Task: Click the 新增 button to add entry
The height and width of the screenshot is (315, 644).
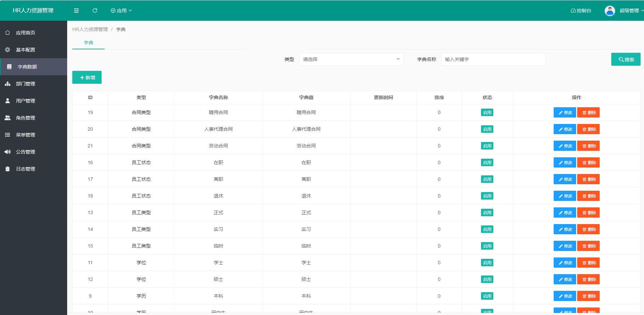Action: 87,77
